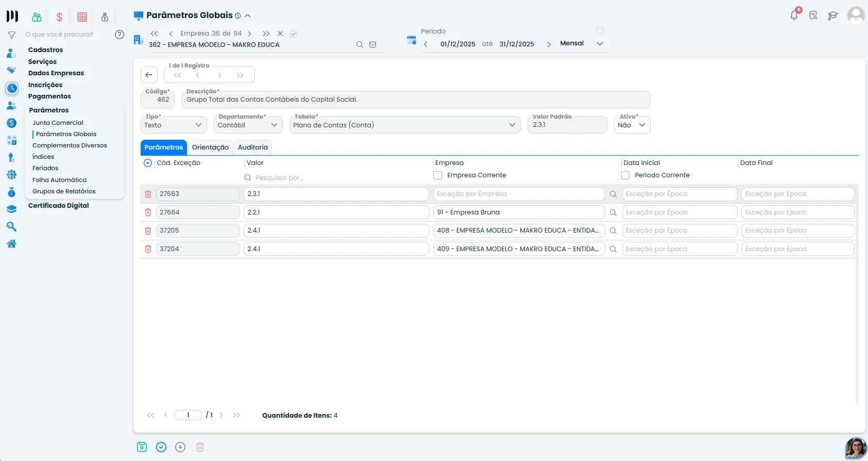Image resolution: width=868 pixels, height=461 pixels.
Task: Click the Valor field containing 2.2.1
Action: coord(336,212)
